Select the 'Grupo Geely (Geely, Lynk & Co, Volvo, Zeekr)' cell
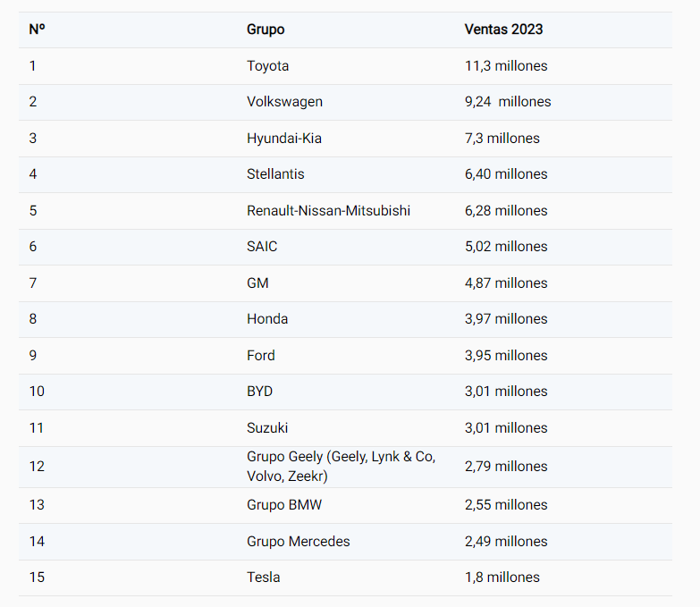Screen dimensions: 700x607 [x=342, y=467]
